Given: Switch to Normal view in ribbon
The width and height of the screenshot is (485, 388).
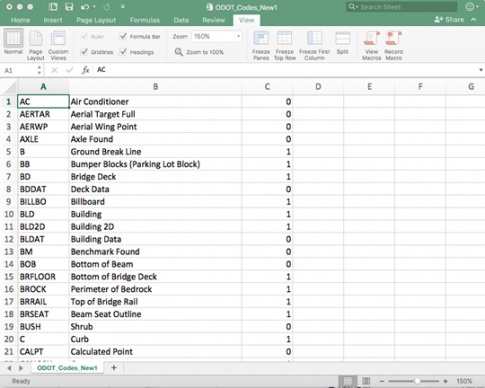Looking at the screenshot, I should tap(13, 42).
